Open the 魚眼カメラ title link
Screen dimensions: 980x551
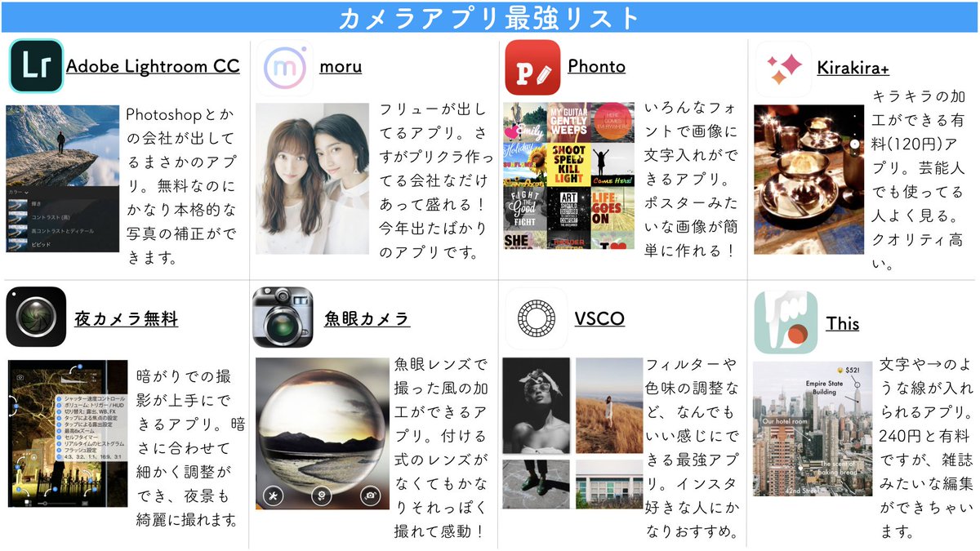pyautogui.click(x=367, y=318)
